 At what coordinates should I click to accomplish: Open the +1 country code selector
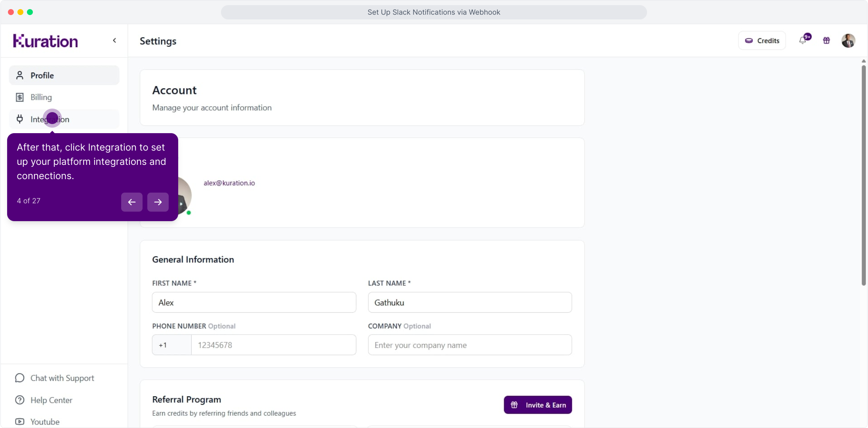(172, 345)
